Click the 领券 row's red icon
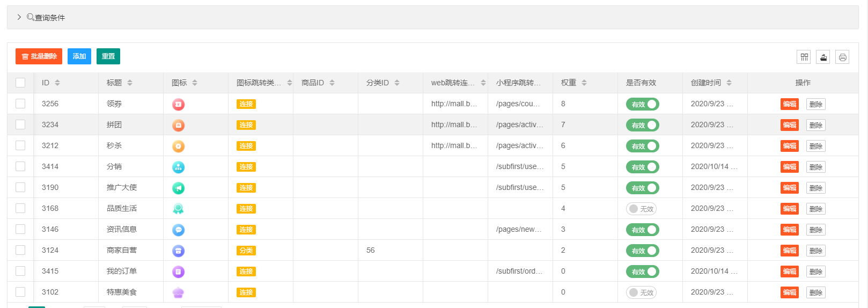The width and height of the screenshot is (868, 308). click(x=178, y=104)
